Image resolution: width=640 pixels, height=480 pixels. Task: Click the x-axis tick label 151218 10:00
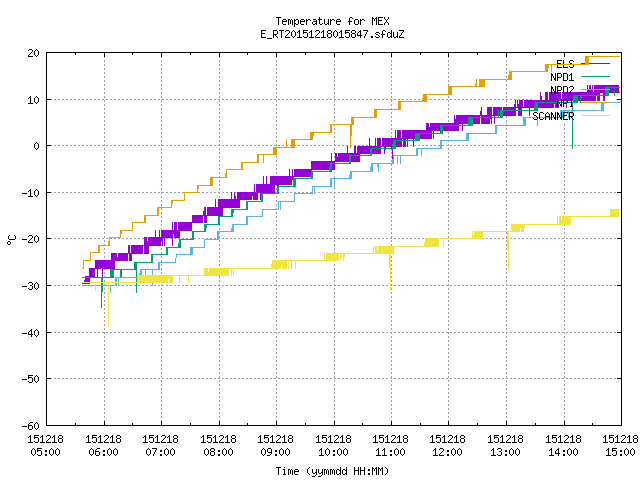click(x=333, y=446)
